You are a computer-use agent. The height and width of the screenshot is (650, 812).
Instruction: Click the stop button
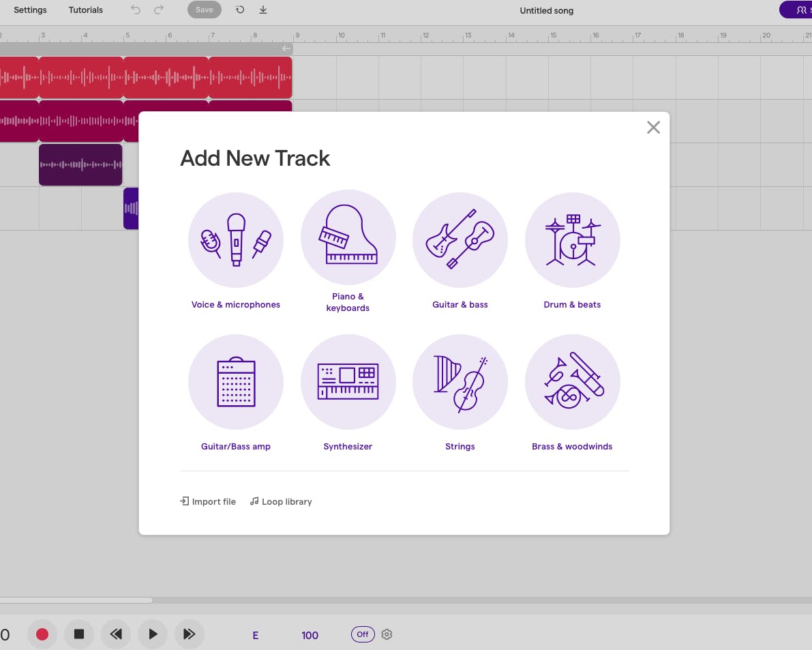[78, 634]
